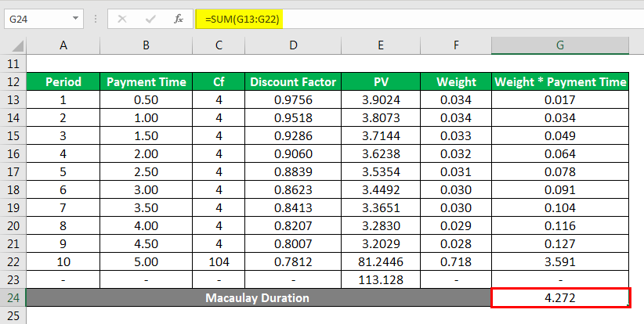Select discount factor cell 0.9060
644x324 pixels.
point(293,154)
